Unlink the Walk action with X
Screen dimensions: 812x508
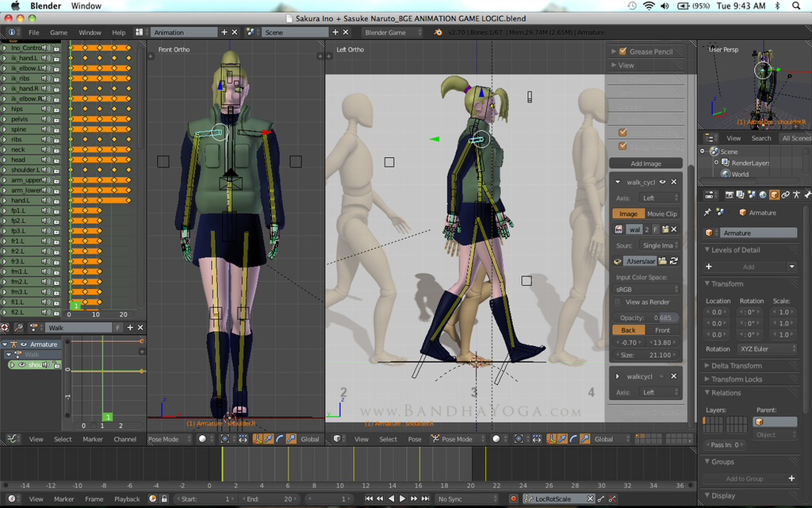tap(140, 328)
